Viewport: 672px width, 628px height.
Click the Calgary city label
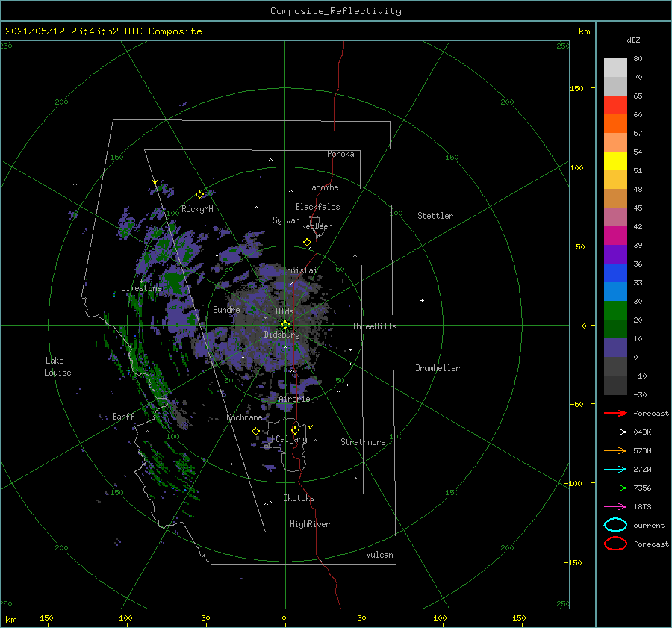click(291, 439)
